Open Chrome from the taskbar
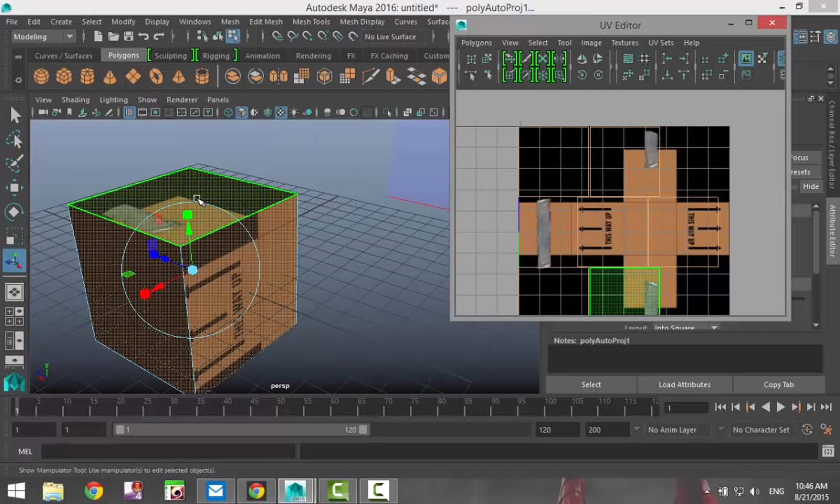This screenshot has width=840, height=504. (x=94, y=491)
